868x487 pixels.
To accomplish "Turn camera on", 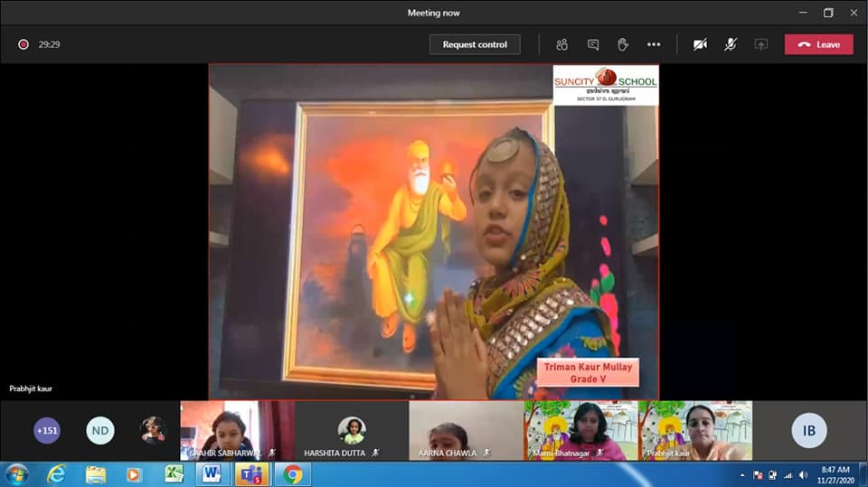I will click(x=700, y=44).
